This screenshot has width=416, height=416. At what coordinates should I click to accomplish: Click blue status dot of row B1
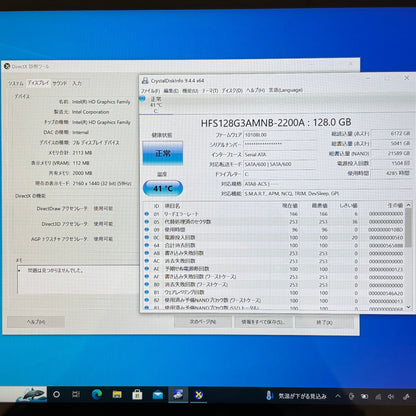[x=146, y=292]
